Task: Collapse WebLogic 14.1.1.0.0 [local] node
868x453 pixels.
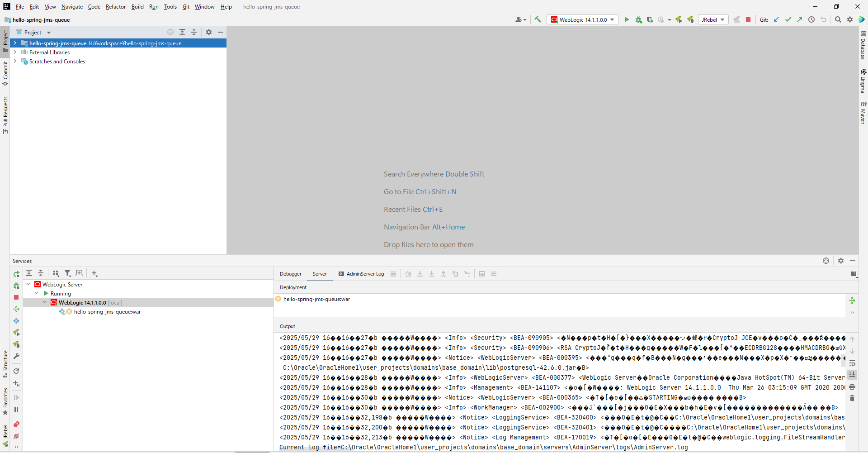Action: pos(45,302)
